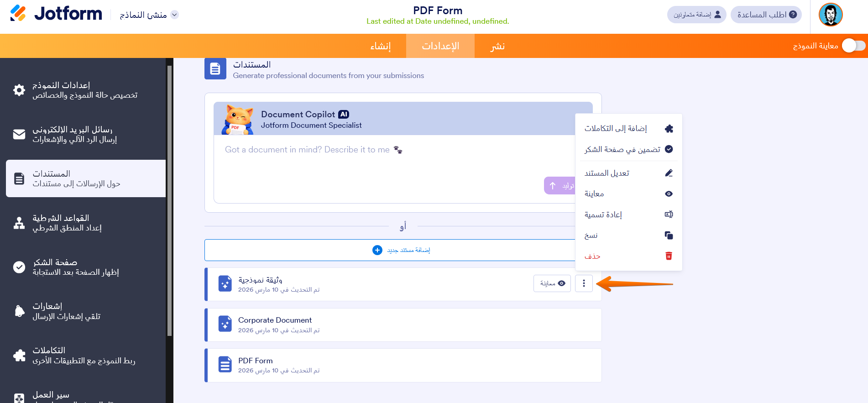
Task: Click إضافة مستند جديد to add a document
Action: tap(403, 250)
